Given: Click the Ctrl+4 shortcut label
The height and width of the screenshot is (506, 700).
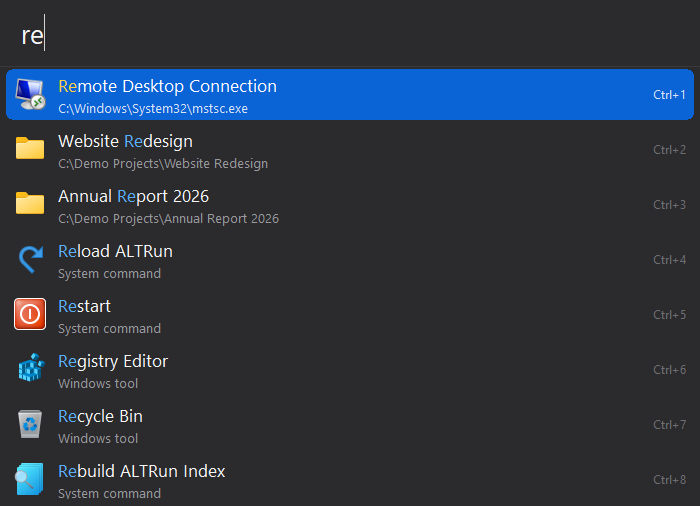Looking at the screenshot, I should point(669,259).
